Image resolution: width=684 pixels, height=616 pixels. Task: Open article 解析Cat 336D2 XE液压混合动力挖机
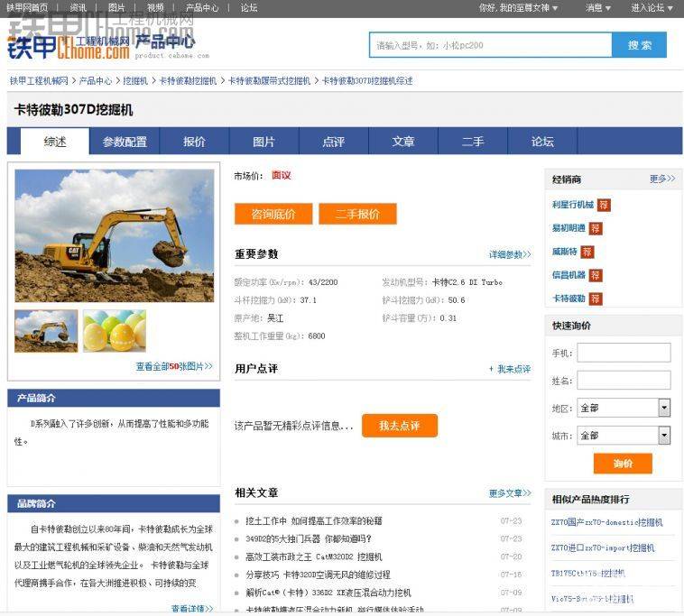pyautogui.click(x=328, y=593)
